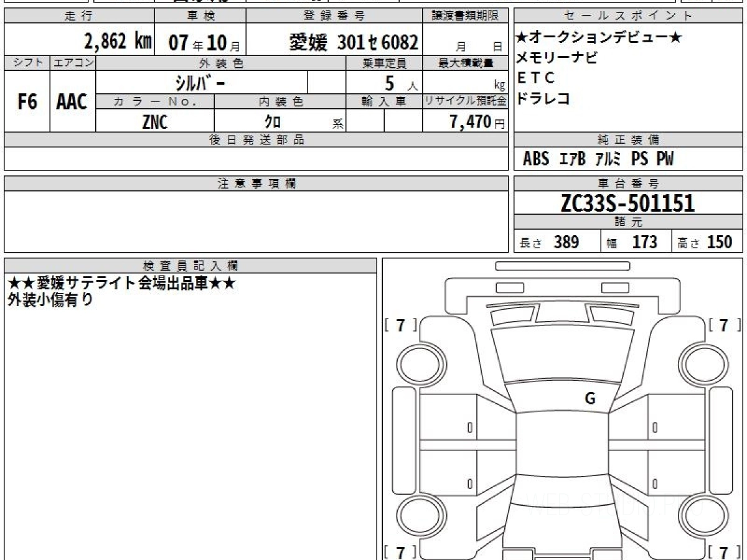Click the inspection date 07年10月
Image resolution: width=747 pixels, height=560 pixels.
pyautogui.click(x=204, y=42)
